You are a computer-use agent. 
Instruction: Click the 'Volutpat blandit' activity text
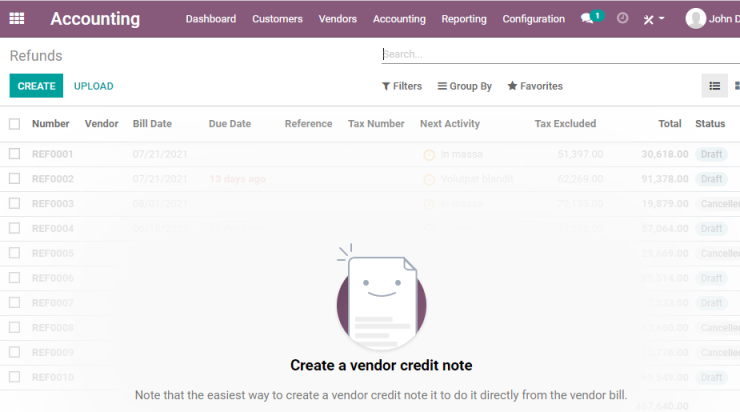click(477, 179)
